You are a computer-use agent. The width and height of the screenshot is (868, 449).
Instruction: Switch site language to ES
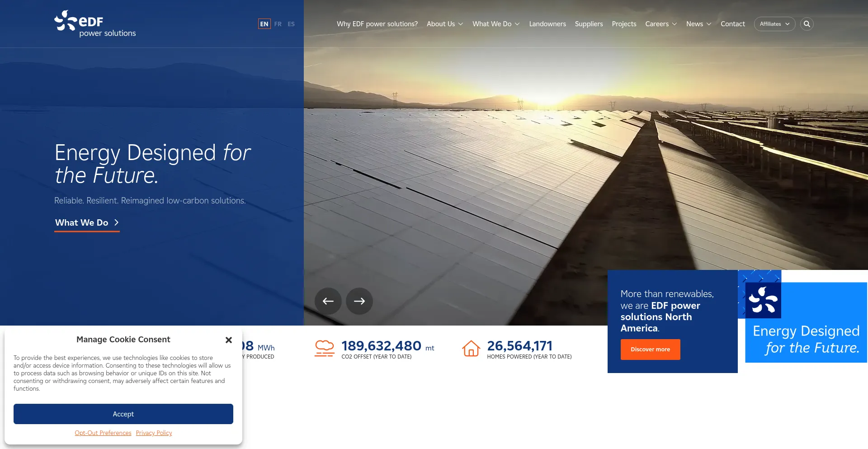(291, 24)
